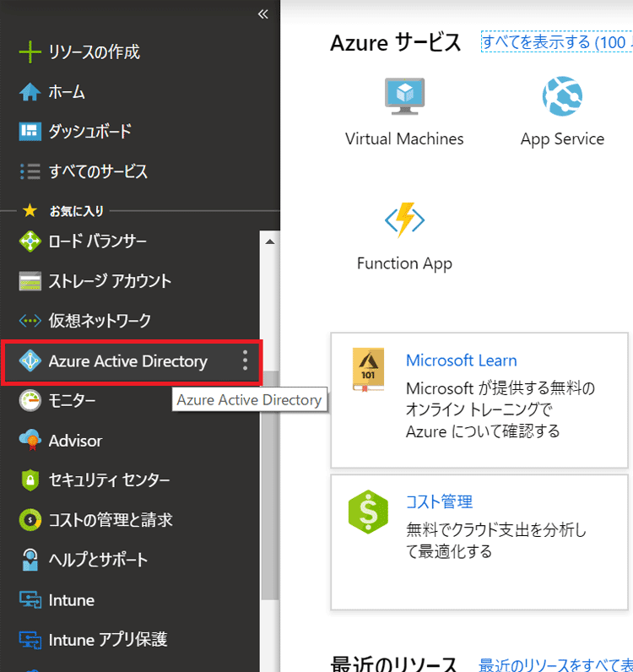Click 最近のリソースをすべて表示 link
This screenshot has width=633, height=672.
point(555,664)
